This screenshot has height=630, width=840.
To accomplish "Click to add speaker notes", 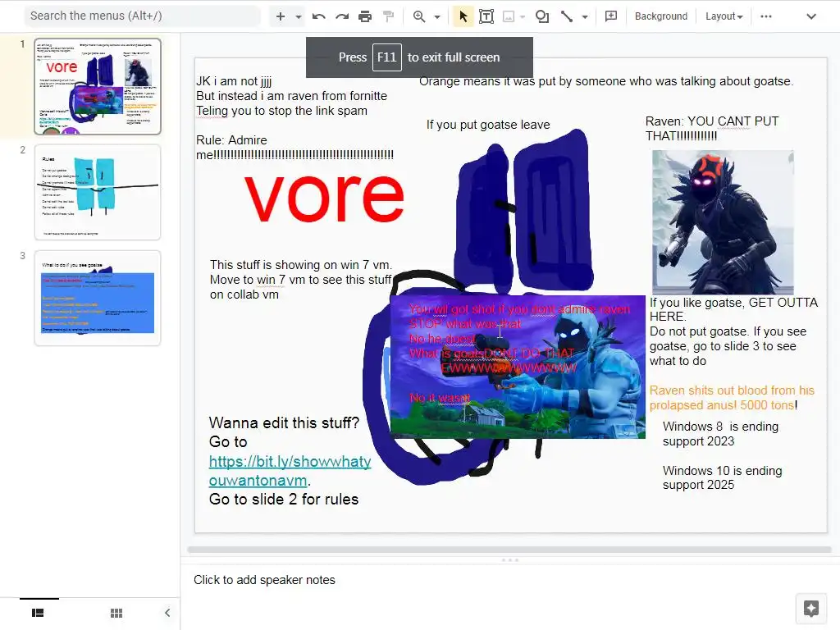I will pos(265,580).
